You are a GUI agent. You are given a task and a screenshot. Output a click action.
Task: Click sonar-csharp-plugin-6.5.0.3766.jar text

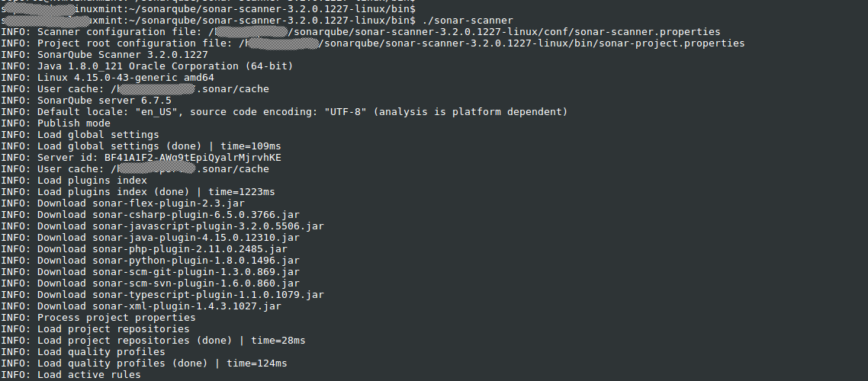[x=195, y=215]
